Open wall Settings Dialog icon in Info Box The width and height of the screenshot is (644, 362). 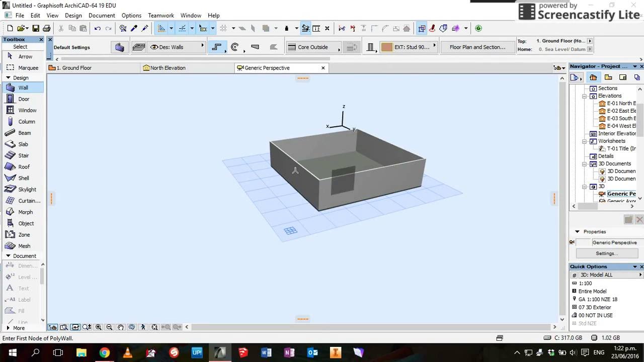[x=119, y=47]
